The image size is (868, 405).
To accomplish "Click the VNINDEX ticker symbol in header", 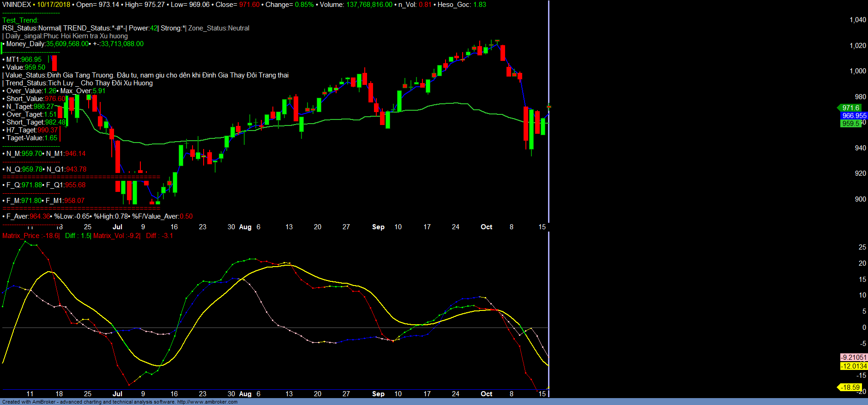I will 17,5.
